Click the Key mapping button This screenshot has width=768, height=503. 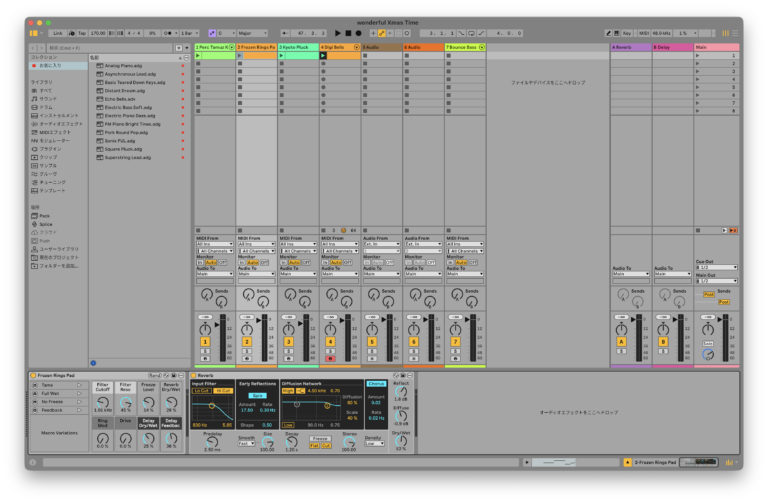(627, 33)
